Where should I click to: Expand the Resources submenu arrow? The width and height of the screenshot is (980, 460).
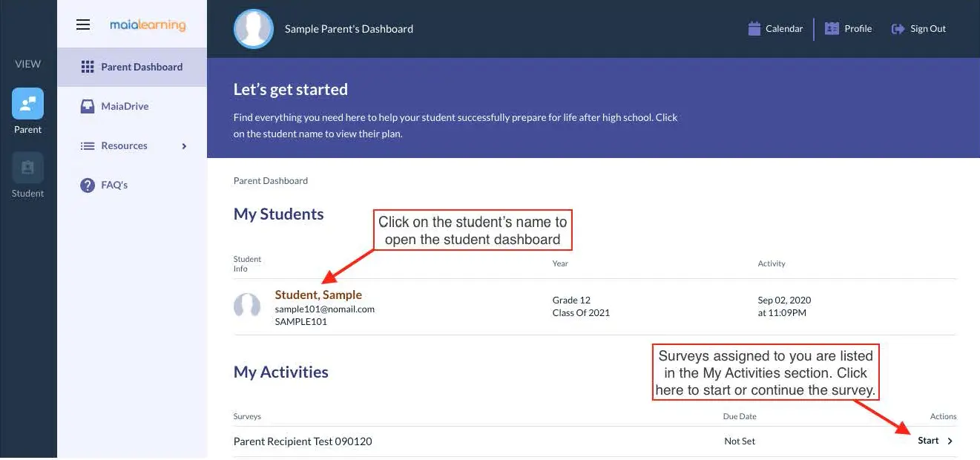[x=184, y=146]
